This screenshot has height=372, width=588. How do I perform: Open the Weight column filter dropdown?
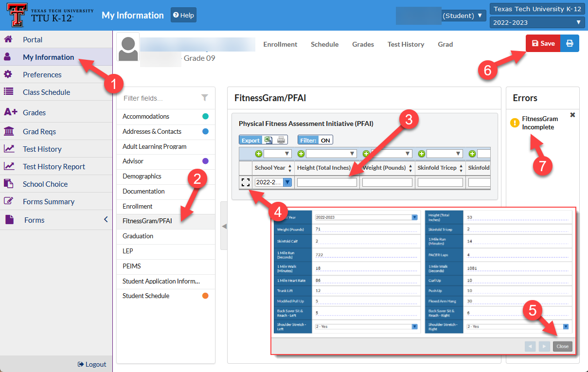click(392, 154)
